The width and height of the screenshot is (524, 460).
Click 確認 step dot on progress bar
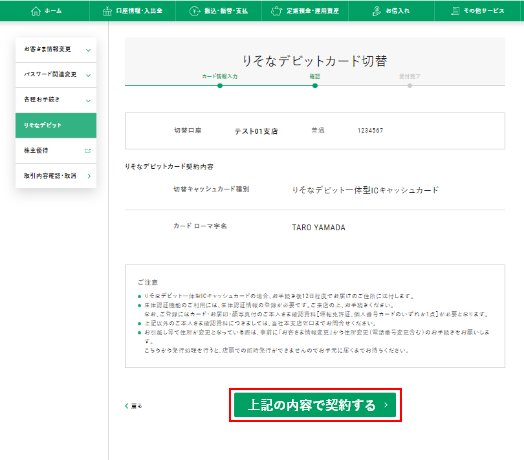[x=315, y=86]
